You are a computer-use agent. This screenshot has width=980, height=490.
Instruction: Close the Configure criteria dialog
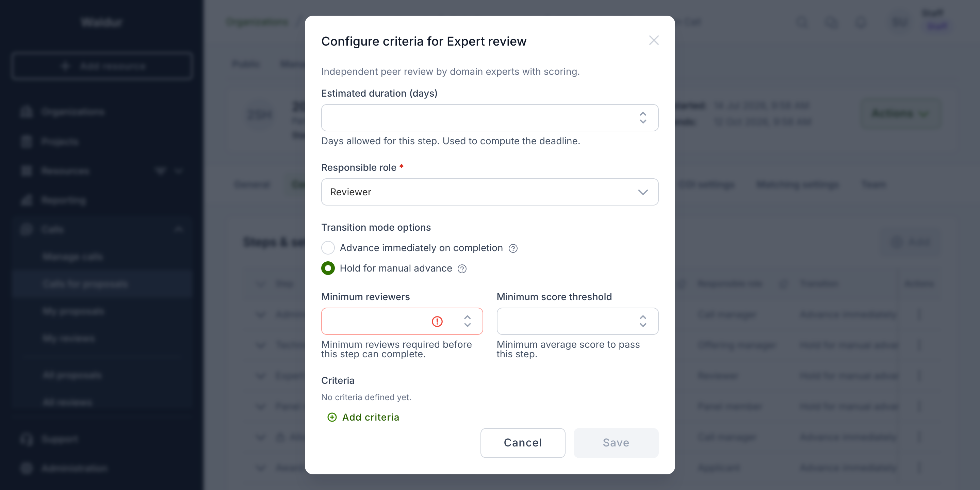tap(654, 40)
